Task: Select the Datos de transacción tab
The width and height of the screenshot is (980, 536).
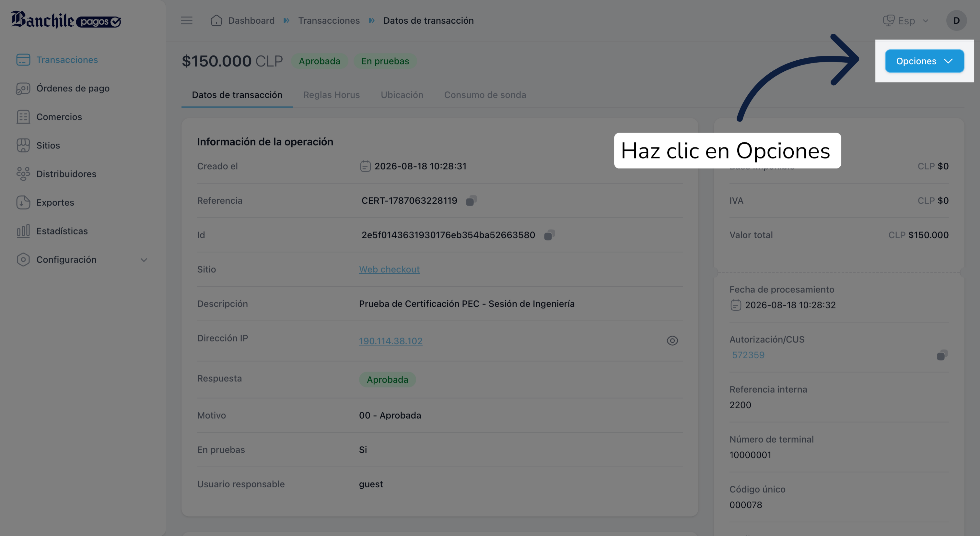Action: (237, 95)
